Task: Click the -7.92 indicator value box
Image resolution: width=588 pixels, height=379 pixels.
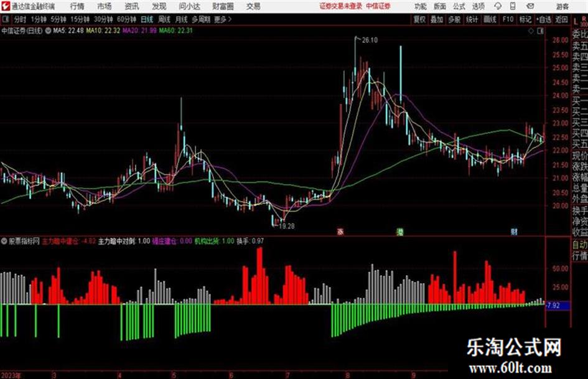Action: [x=558, y=306]
